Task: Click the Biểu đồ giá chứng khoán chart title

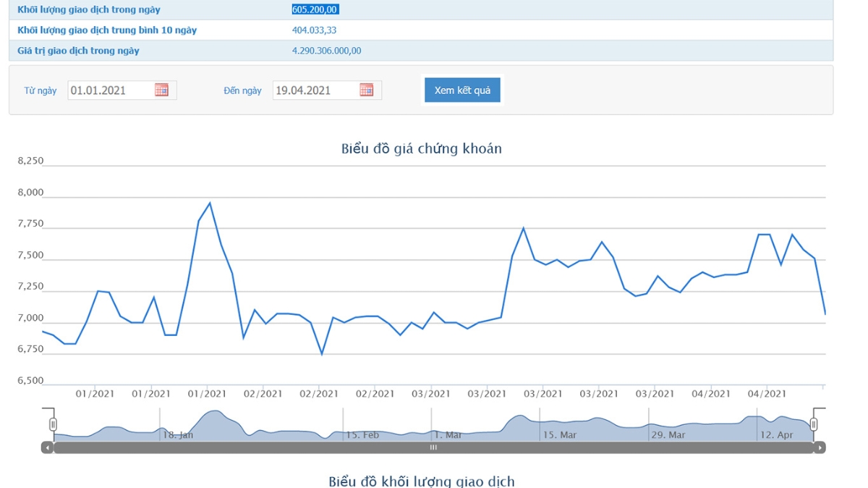Action: click(x=421, y=148)
